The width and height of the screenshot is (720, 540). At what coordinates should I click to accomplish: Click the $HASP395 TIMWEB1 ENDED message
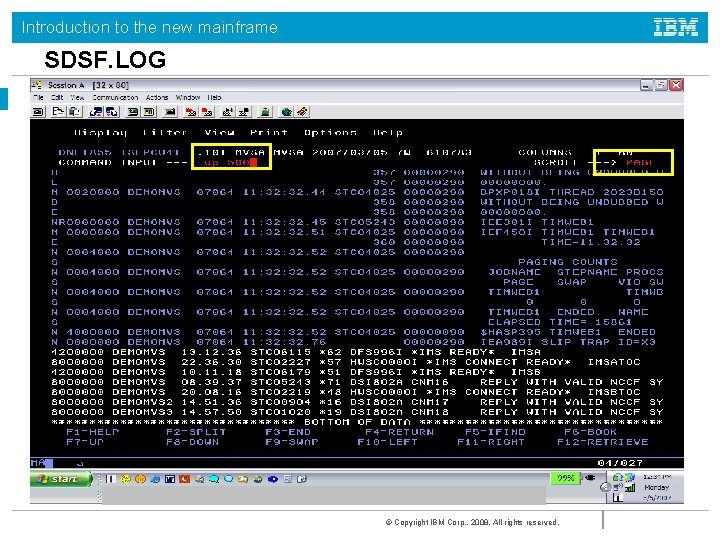coord(568,332)
